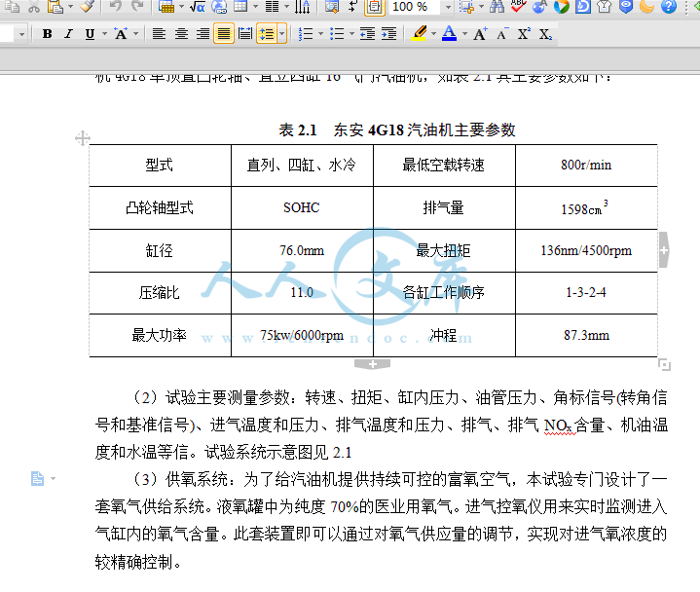Image resolution: width=700 pixels, height=592 pixels.
Task: Click the cell reading 87.3mm
Action: click(586, 335)
